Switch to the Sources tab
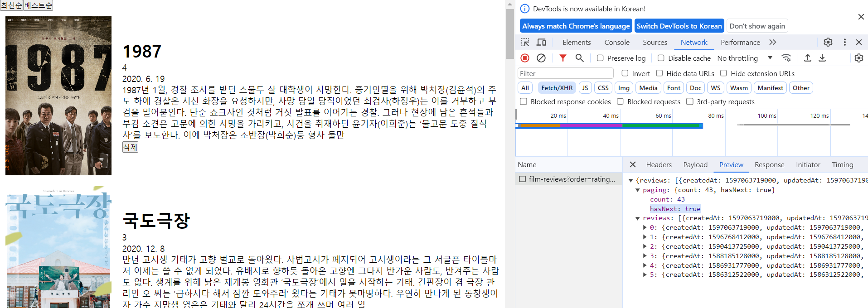The height and width of the screenshot is (308, 868). pyautogui.click(x=655, y=42)
